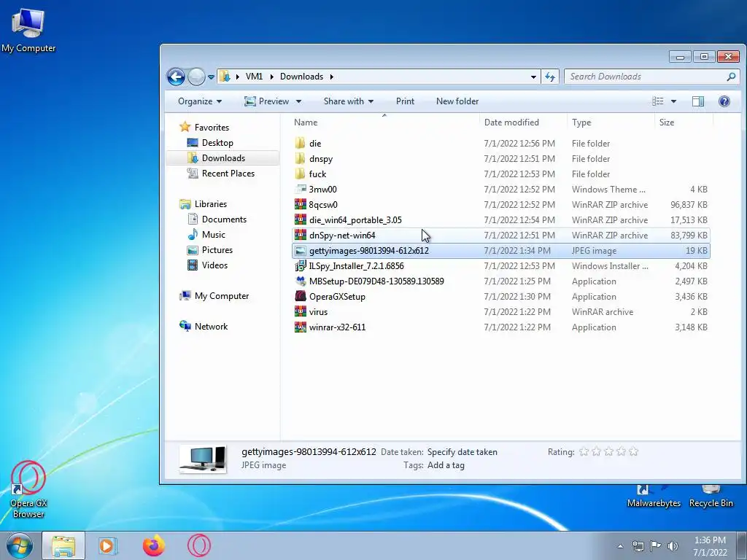Click the image thumbnail in details pane
Screen dimensions: 747x560
click(x=204, y=459)
